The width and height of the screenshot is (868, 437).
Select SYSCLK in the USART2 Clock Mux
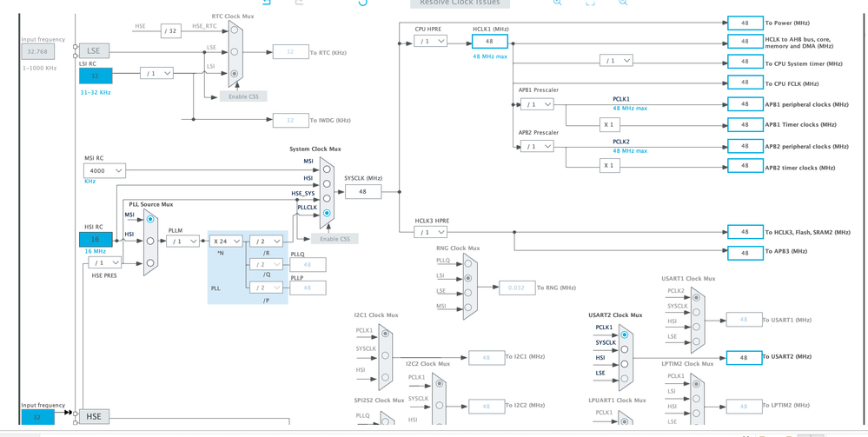[x=625, y=349]
